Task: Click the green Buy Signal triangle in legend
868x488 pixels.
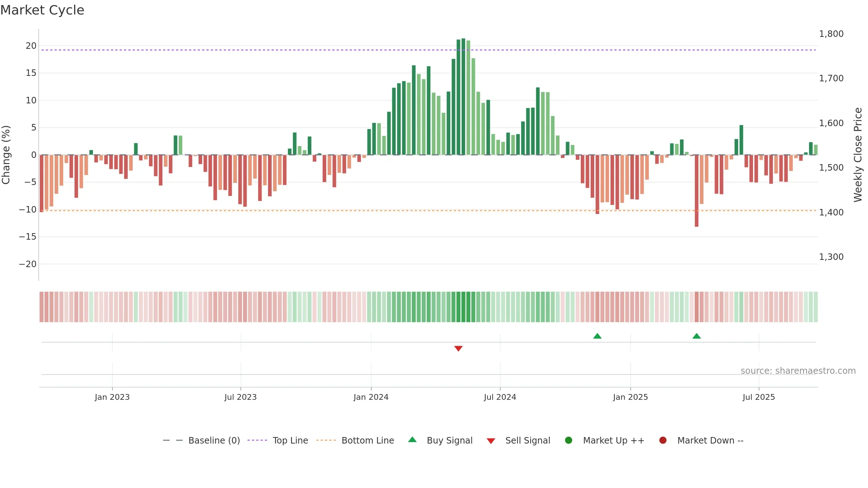Action: [412, 440]
